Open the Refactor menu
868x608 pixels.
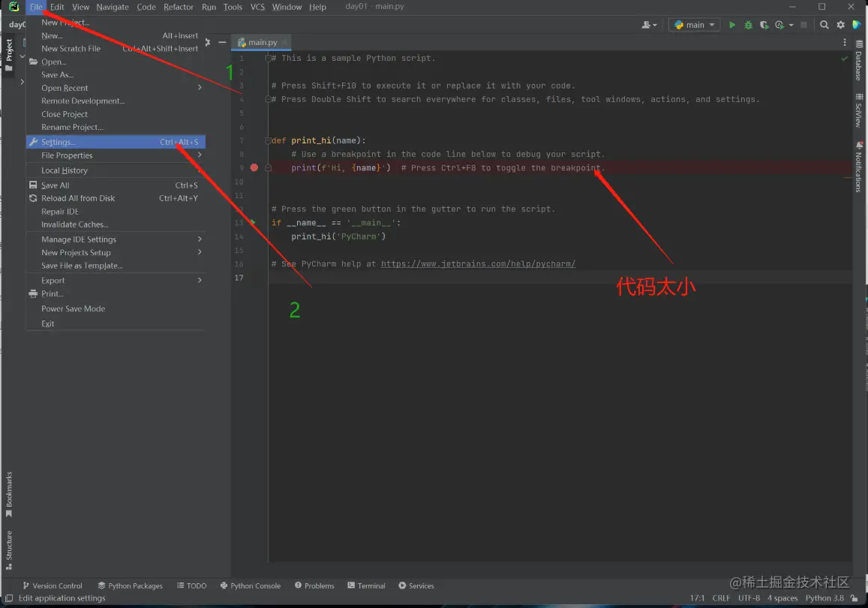pyautogui.click(x=179, y=7)
